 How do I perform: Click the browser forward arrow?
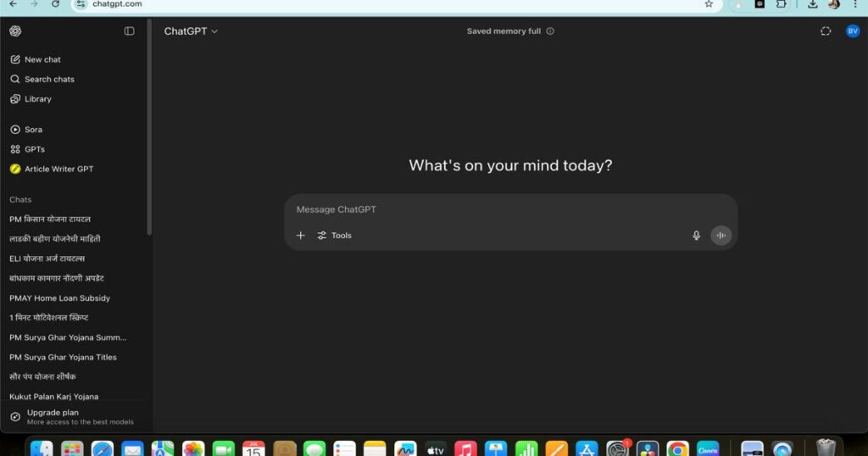[34, 4]
